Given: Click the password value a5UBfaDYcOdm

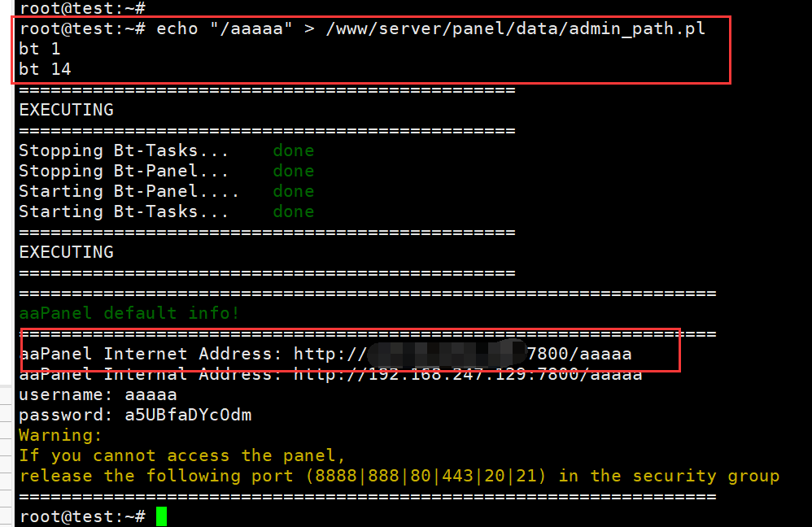Looking at the screenshot, I should click(x=188, y=415).
